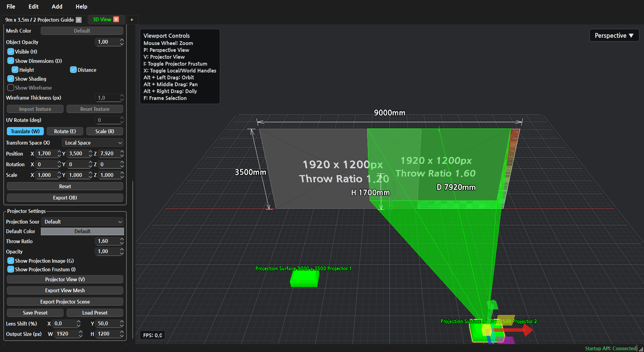This screenshot has width=644, height=352.
Task: Click the Export Projector Scene button
Action: tap(65, 302)
